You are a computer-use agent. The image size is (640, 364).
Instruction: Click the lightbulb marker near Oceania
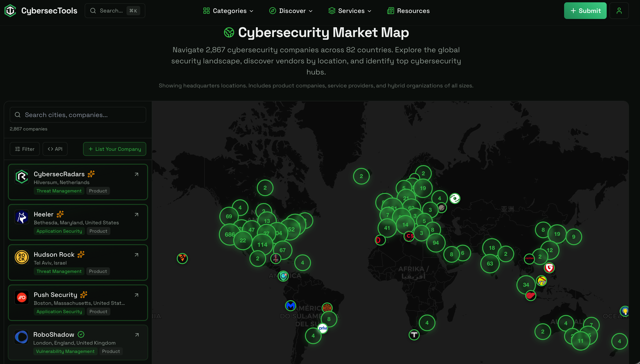click(x=625, y=311)
